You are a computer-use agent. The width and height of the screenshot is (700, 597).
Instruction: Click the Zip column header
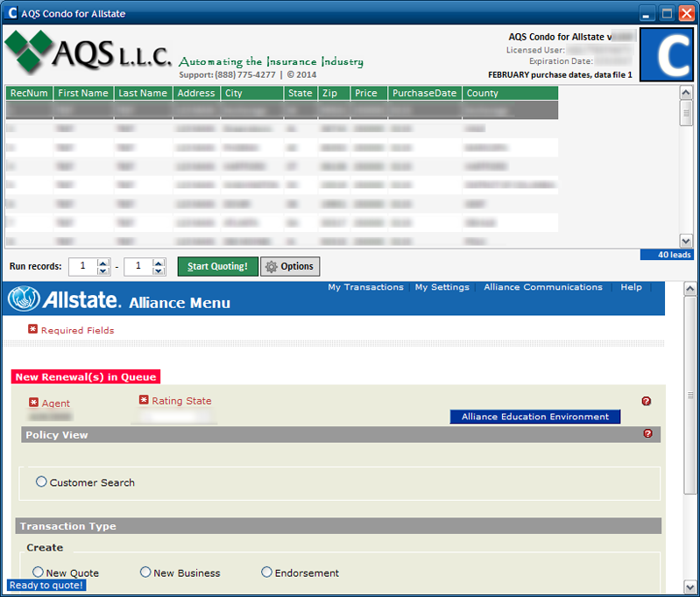(x=335, y=93)
